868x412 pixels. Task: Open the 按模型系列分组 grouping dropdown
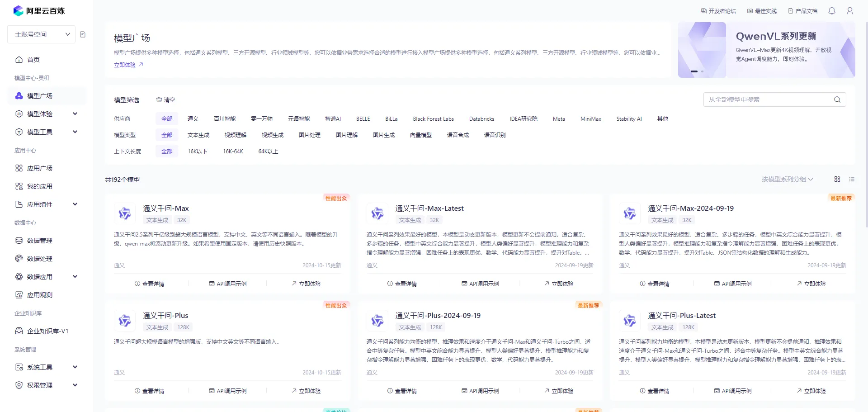(787, 179)
